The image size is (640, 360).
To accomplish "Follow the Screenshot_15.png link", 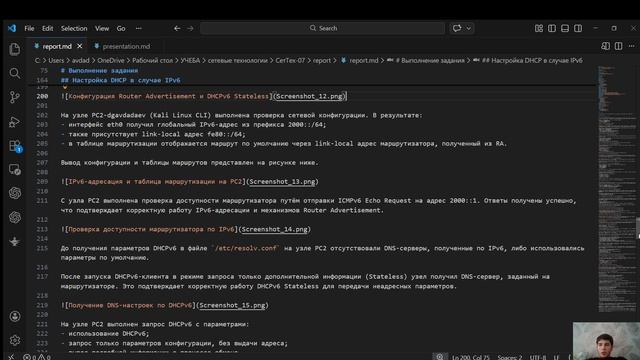I will tap(232, 305).
